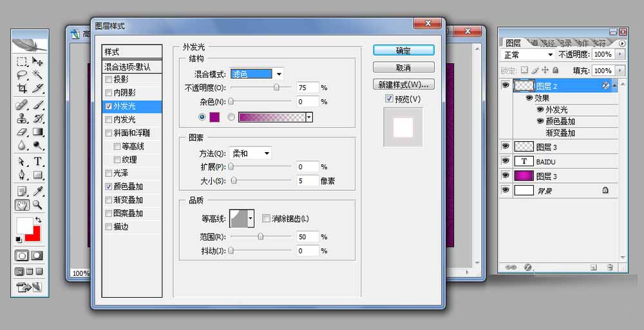Select the Eraser tool

click(x=22, y=132)
